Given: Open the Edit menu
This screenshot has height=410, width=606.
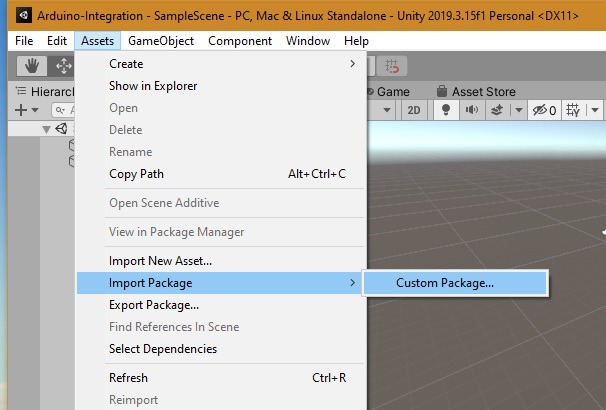Looking at the screenshot, I should (x=57, y=41).
